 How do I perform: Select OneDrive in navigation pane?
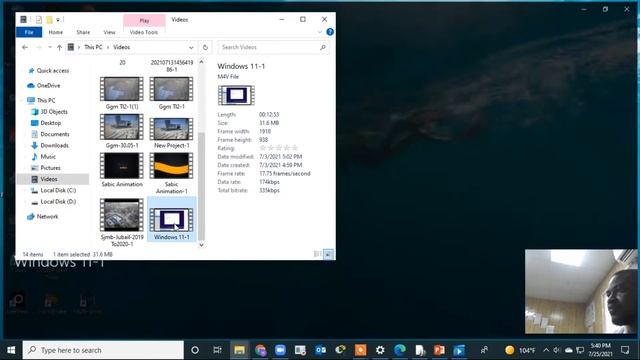(48, 86)
